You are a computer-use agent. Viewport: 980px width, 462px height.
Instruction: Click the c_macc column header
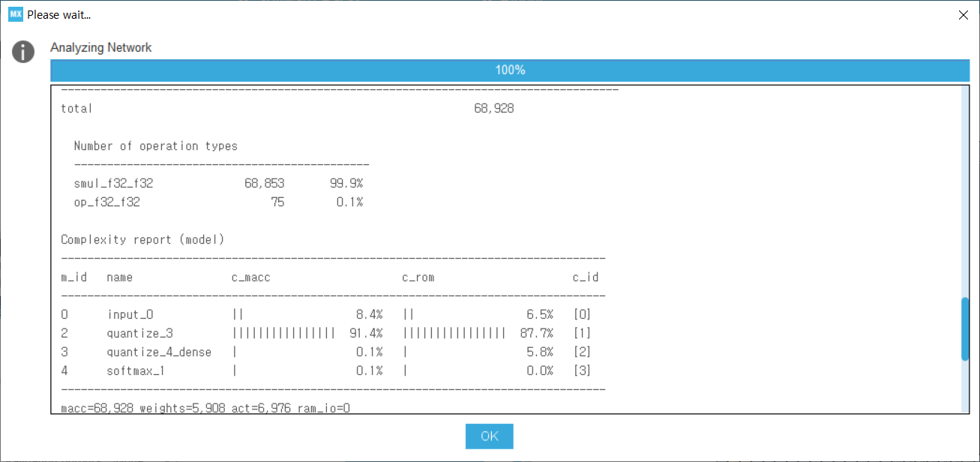click(250, 277)
